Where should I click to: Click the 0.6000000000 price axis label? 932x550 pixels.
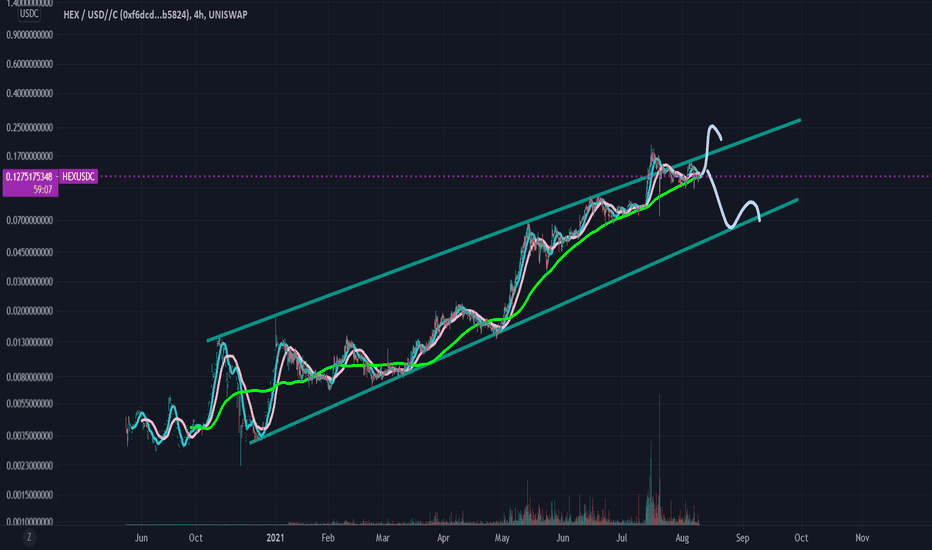tap(29, 64)
